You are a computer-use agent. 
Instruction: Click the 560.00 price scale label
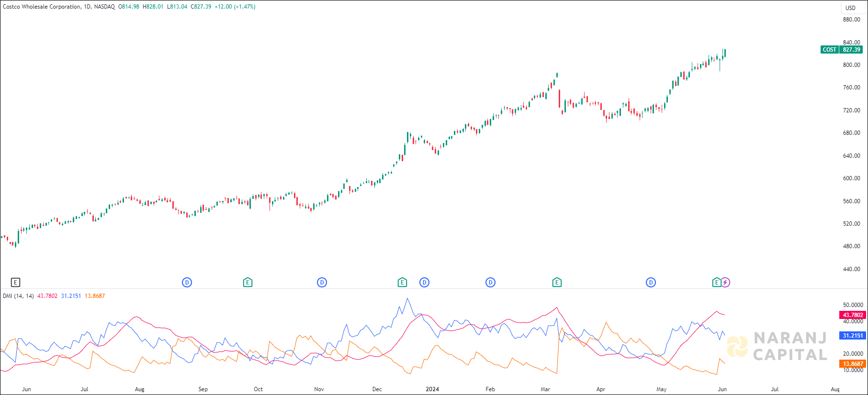pos(852,201)
